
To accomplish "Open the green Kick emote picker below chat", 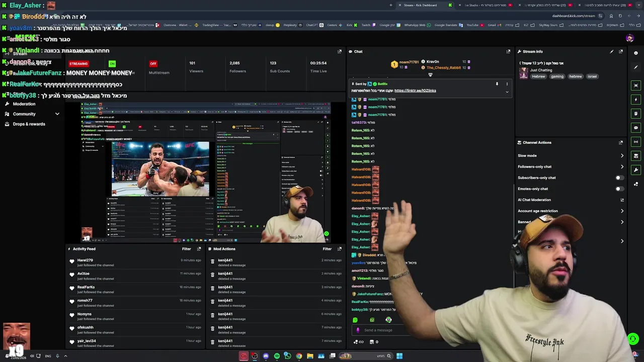I will (x=355, y=320).
